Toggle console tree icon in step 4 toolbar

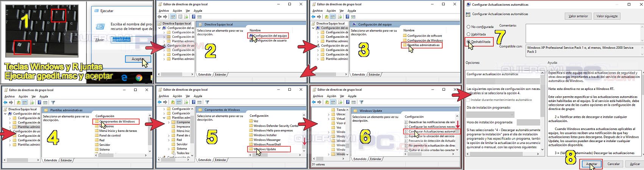tap(24, 102)
